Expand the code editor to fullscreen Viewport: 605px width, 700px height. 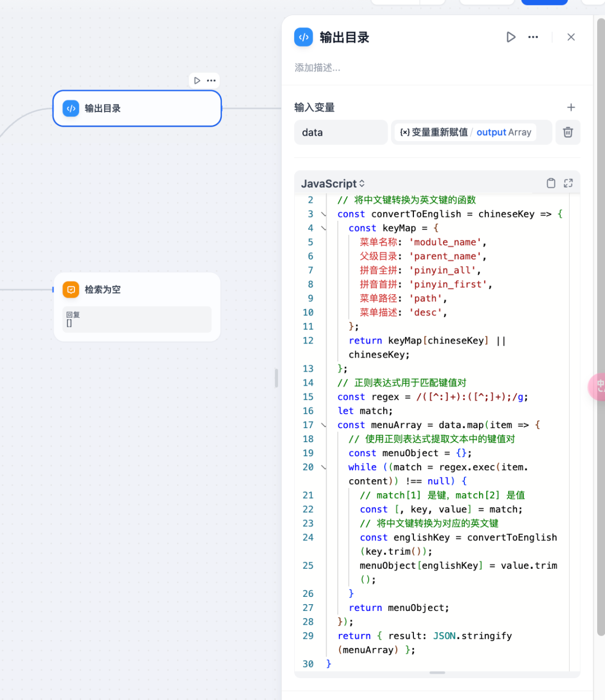tap(568, 183)
